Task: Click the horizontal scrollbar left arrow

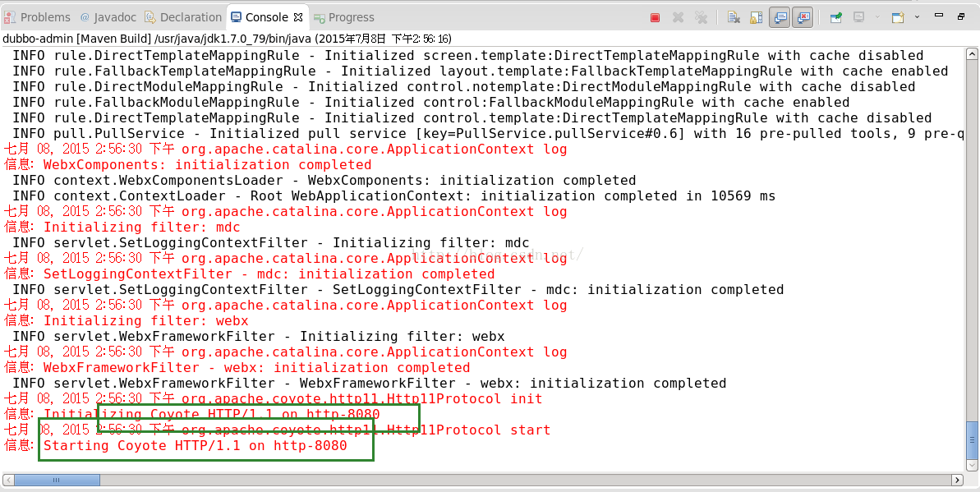Action: 8,481
